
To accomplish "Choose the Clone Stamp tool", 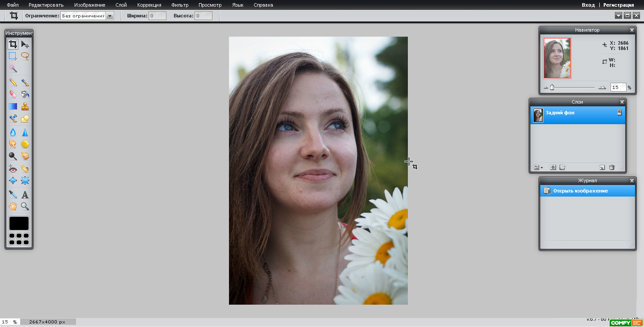I will (25, 106).
